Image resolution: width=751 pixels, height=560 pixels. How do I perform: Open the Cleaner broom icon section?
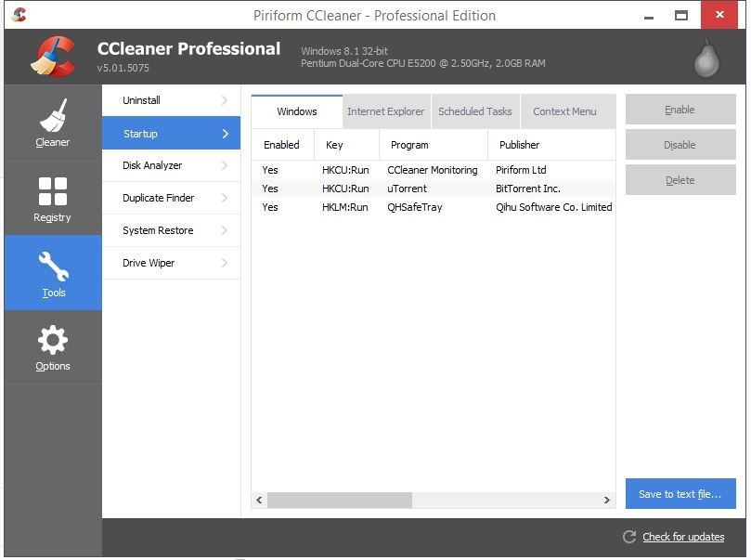pyautogui.click(x=52, y=123)
